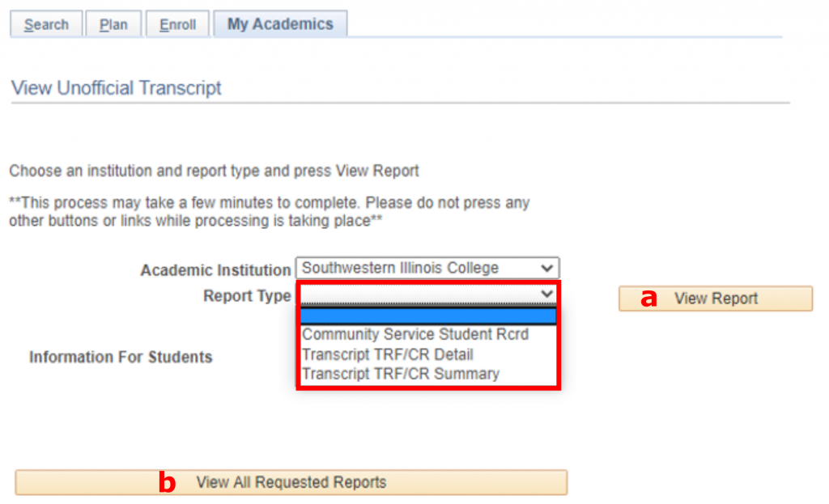Select the blank highlighted report option
The image size is (829, 504).
click(x=427, y=316)
